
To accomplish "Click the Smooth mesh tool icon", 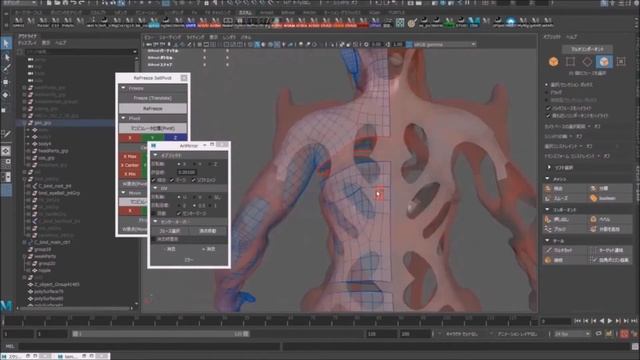I will [x=548, y=198].
